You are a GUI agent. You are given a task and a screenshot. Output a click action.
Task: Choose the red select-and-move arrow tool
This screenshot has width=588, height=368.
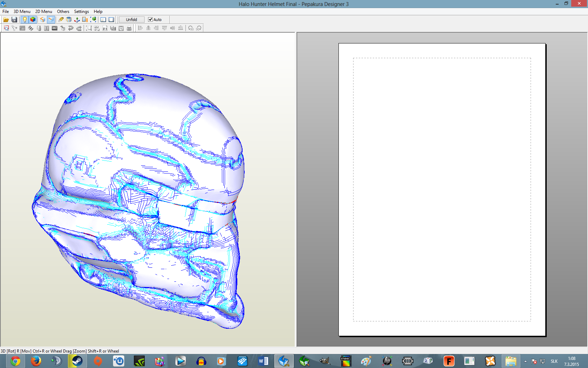point(6,28)
